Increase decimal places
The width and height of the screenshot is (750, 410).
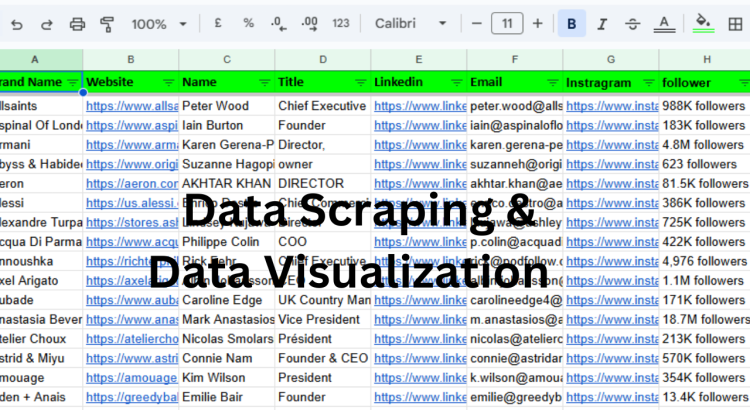coord(309,23)
